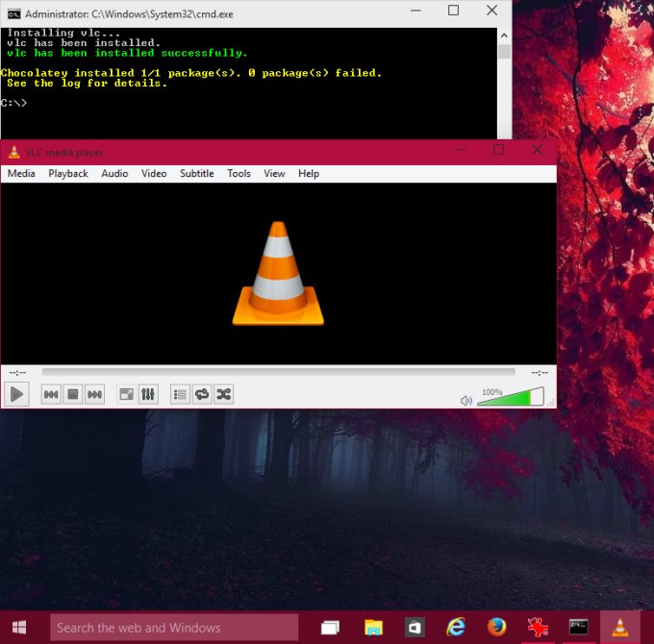Click 'See the log for details.' line
The image size is (654, 644).
87,84
